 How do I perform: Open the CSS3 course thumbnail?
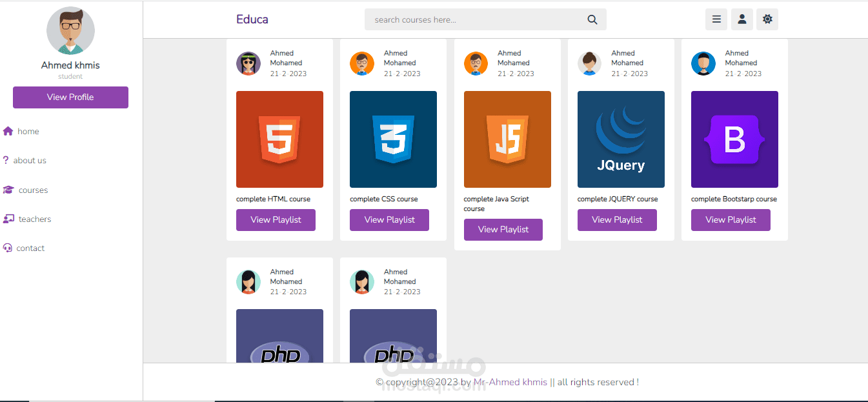[393, 139]
